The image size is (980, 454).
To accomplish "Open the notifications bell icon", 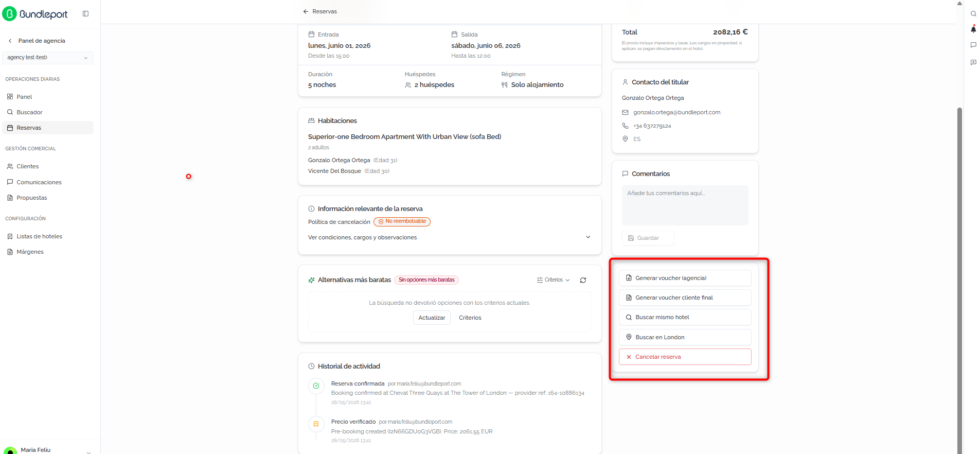I will tap(973, 29).
